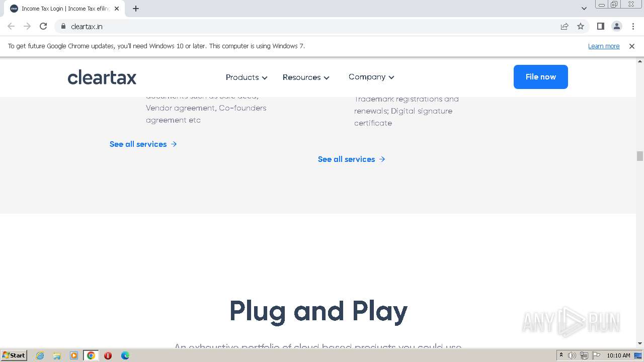View site information lock icon

(x=63, y=26)
